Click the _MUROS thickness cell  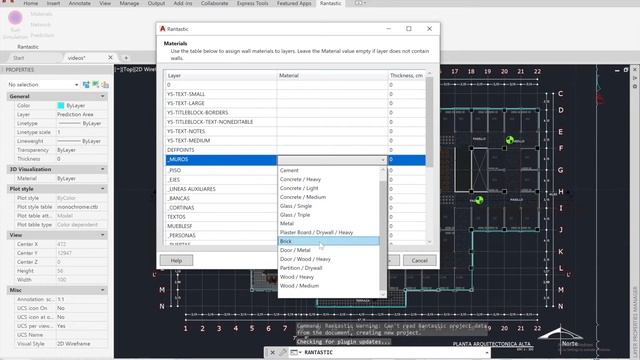tap(407, 160)
